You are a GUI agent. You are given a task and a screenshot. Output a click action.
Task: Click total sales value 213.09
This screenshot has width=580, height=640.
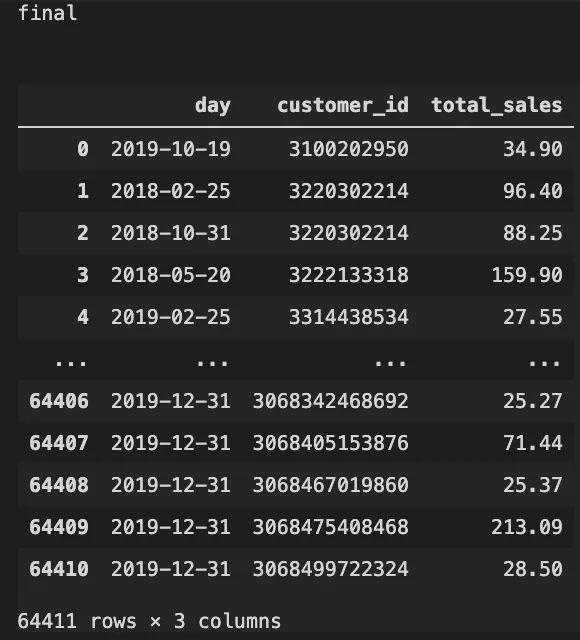(x=527, y=527)
